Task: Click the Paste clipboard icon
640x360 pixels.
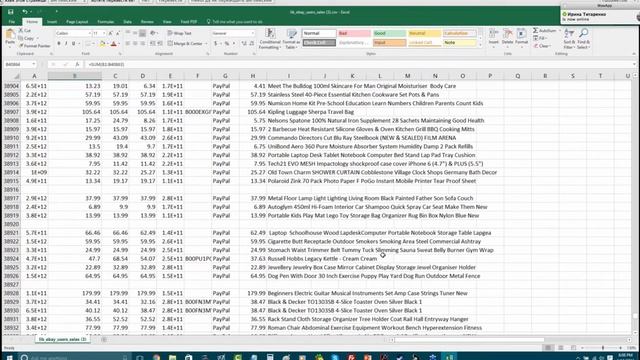Action: pyautogui.click(x=10, y=35)
